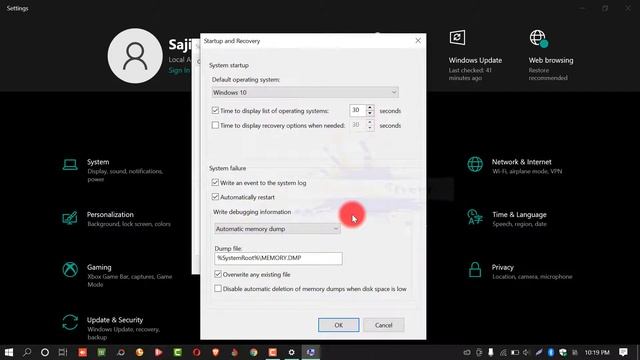Viewport: 640px width, 360px height.
Task: Click the taskbar clock showing 10:19 PM
Action: pyautogui.click(x=597, y=352)
